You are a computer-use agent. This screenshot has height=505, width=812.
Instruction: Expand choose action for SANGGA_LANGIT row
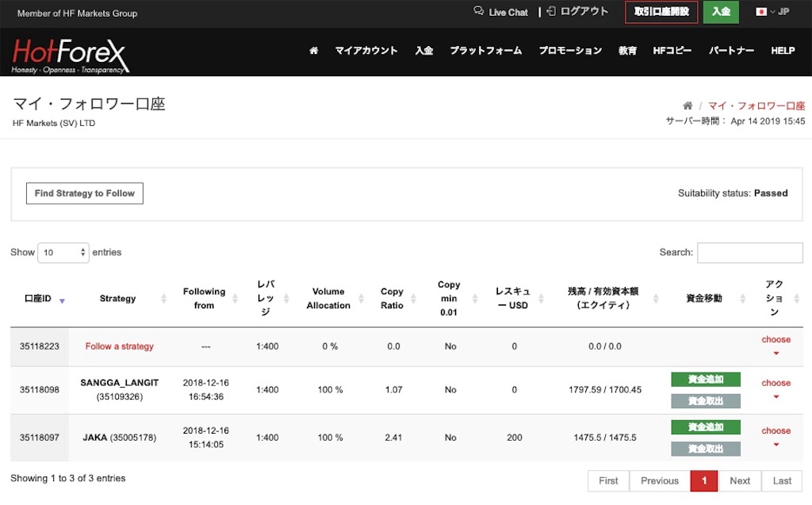776,389
